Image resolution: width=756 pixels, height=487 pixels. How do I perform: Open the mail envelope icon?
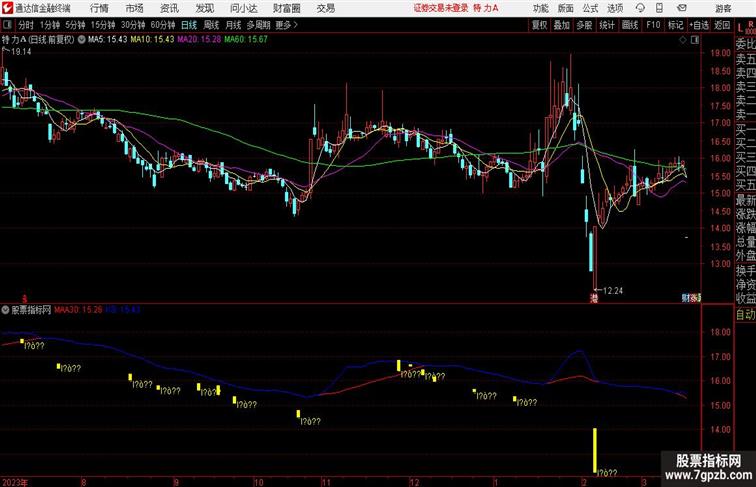pyautogui.click(x=682, y=8)
